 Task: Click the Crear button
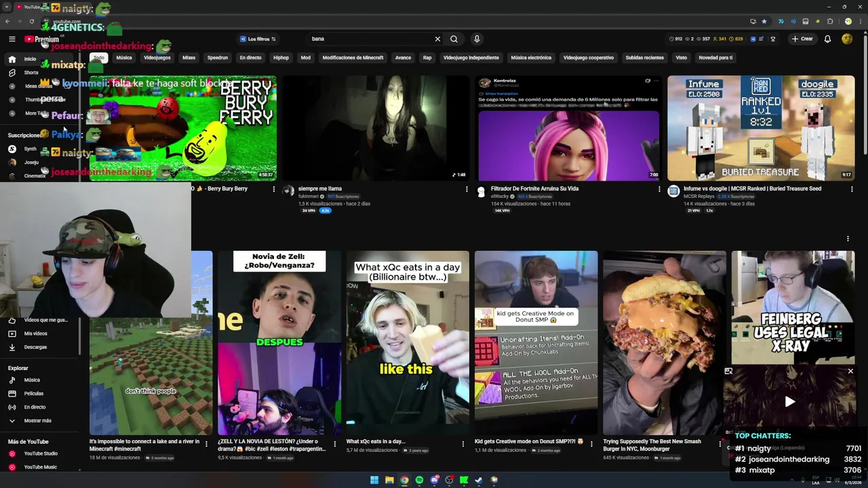point(802,39)
